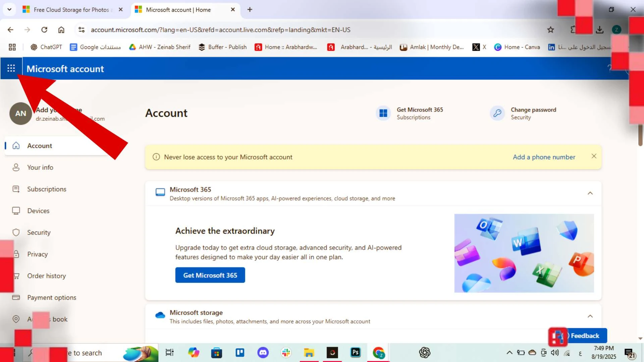Open the tab search dropdown
Viewport: 644px width, 362px height.
(9, 10)
